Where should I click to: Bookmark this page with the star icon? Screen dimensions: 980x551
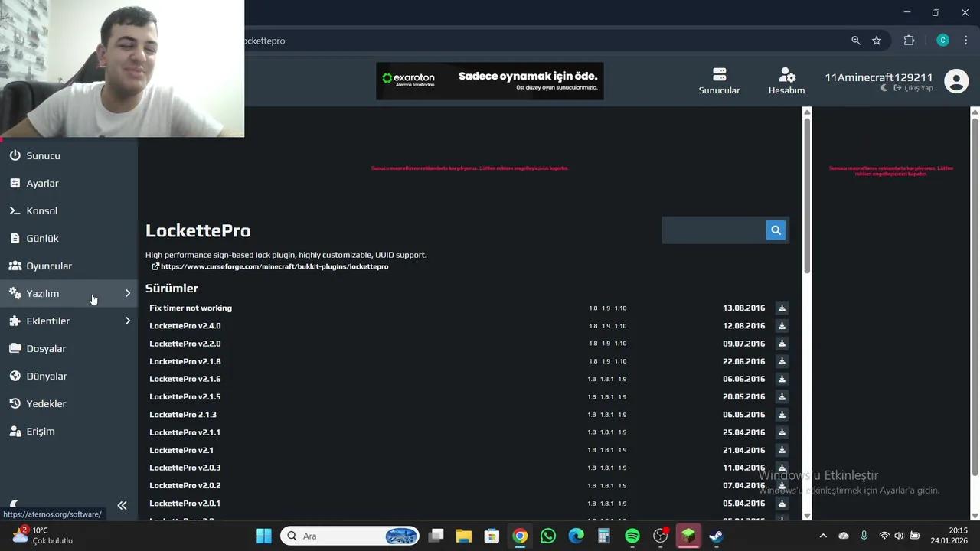(877, 41)
